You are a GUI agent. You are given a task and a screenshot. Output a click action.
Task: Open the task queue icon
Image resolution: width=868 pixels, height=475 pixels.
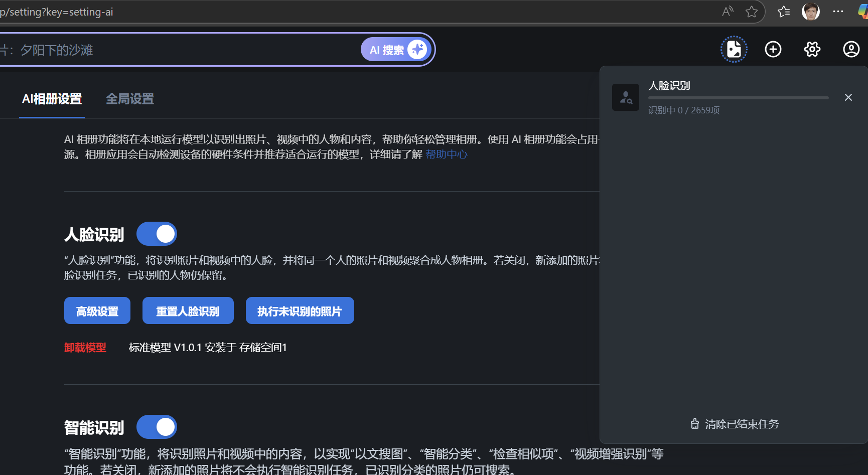point(734,49)
